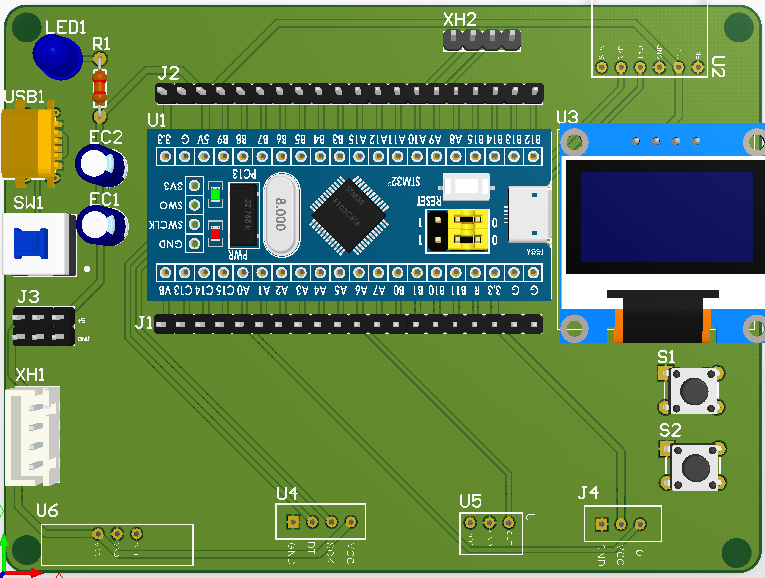This screenshot has width=765, height=578.
Task: Click the green PC13 LED
Action: tap(215, 195)
